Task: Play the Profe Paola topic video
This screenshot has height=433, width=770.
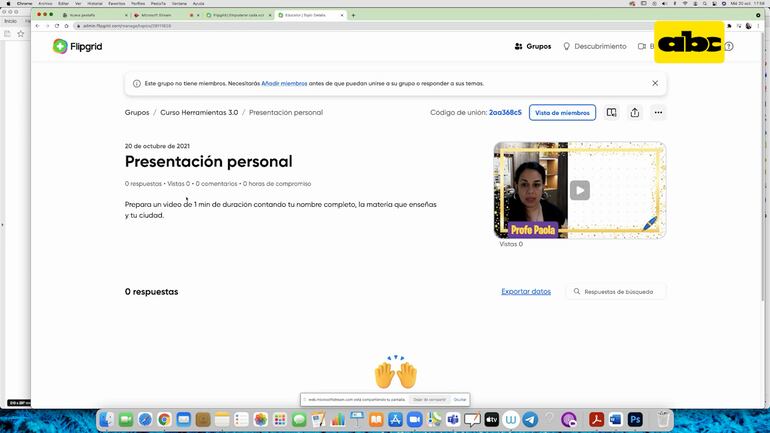Action: (x=580, y=190)
